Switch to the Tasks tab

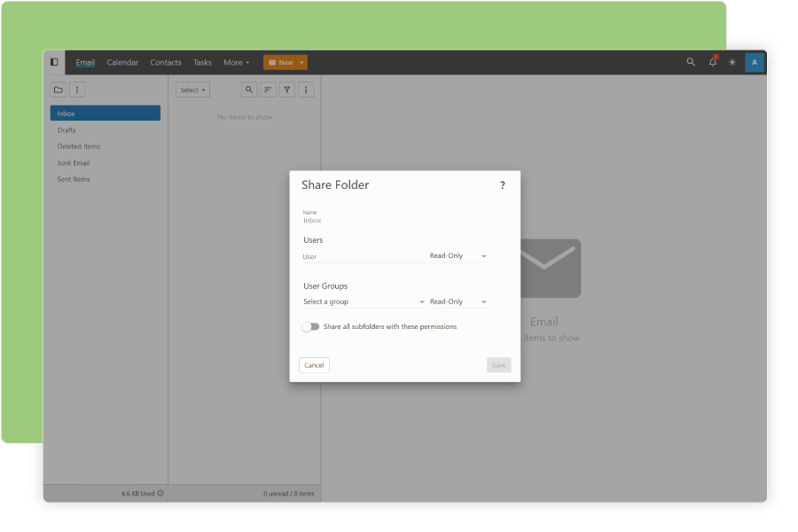point(202,63)
